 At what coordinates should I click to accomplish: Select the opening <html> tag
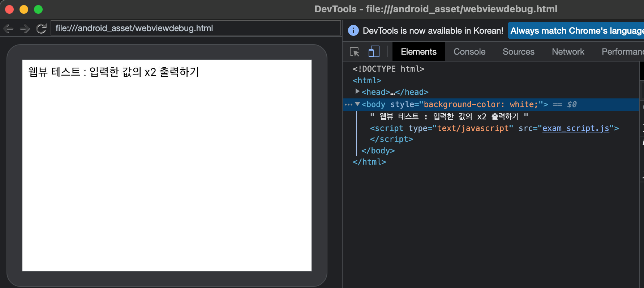[367, 80]
